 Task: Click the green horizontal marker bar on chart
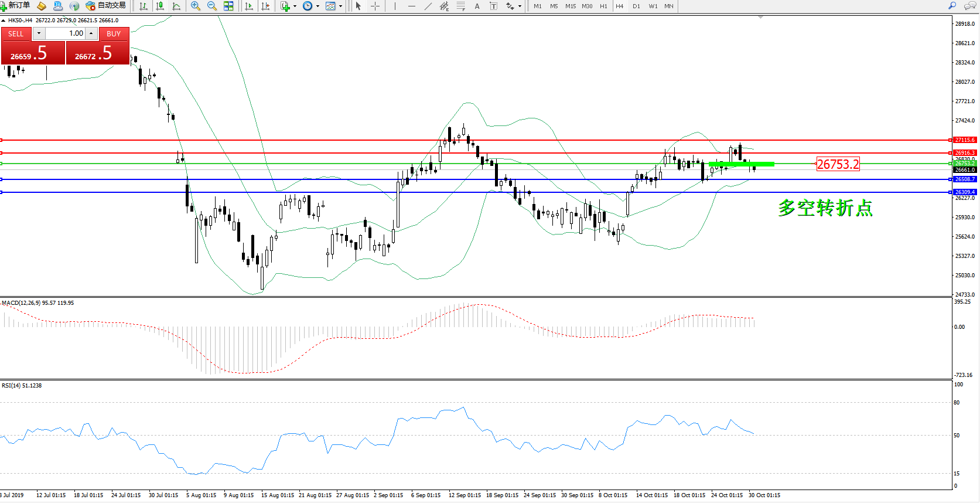pos(741,164)
